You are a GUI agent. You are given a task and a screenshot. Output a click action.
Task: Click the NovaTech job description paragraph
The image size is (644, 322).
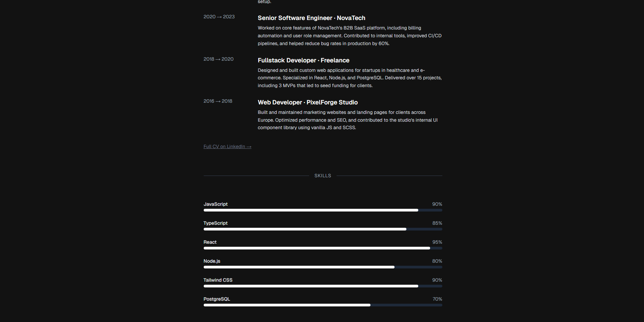pyautogui.click(x=350, y=36)
